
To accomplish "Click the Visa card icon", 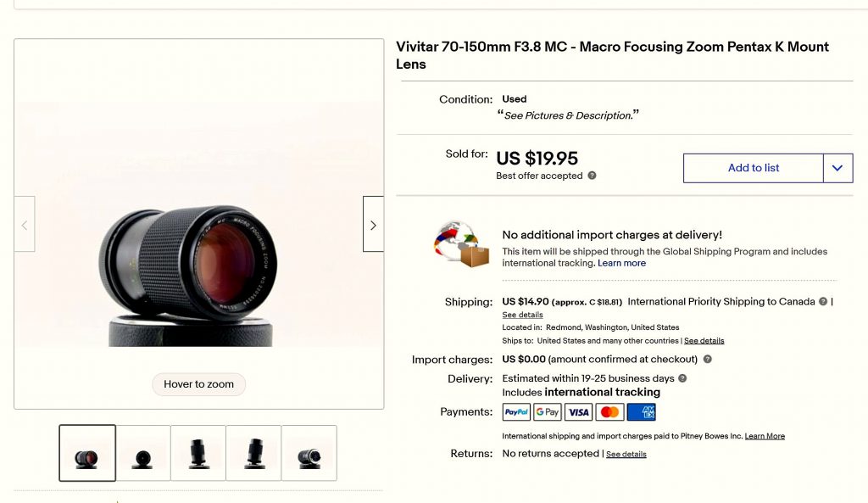I will coord(578,412).
